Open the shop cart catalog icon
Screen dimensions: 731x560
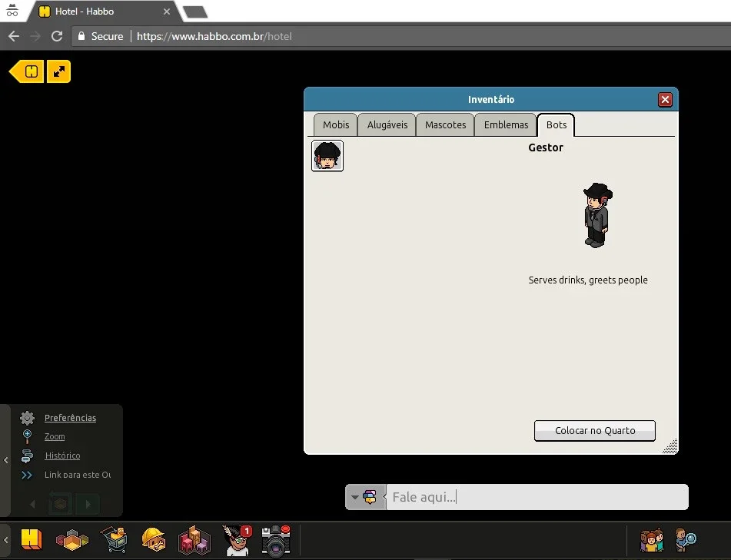(x=114, y=539)
